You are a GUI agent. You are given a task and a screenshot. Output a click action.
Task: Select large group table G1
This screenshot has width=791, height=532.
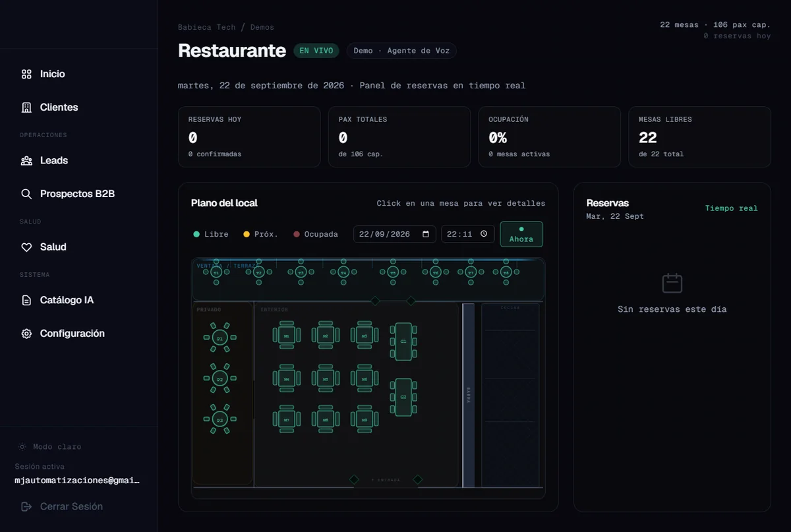(x=403, y=341)
